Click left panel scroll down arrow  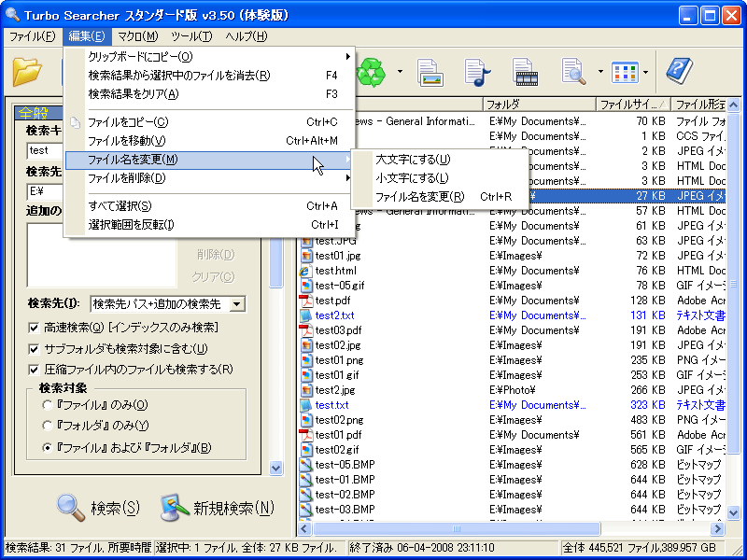(x=275, y=468)
